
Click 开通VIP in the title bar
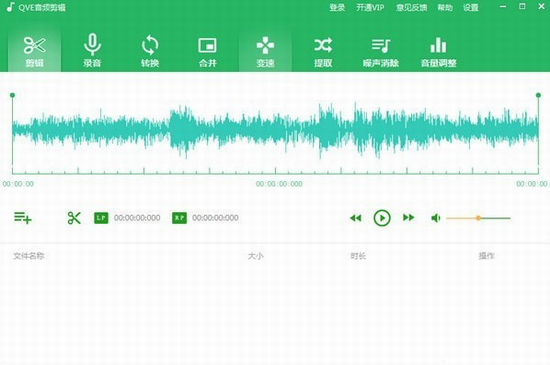[370, 7]
